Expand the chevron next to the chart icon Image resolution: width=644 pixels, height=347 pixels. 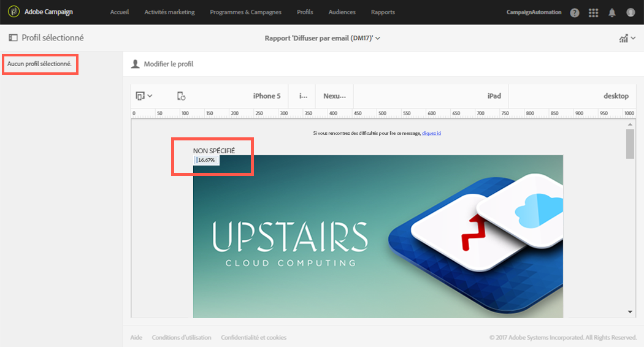click(x=634, y=38)
